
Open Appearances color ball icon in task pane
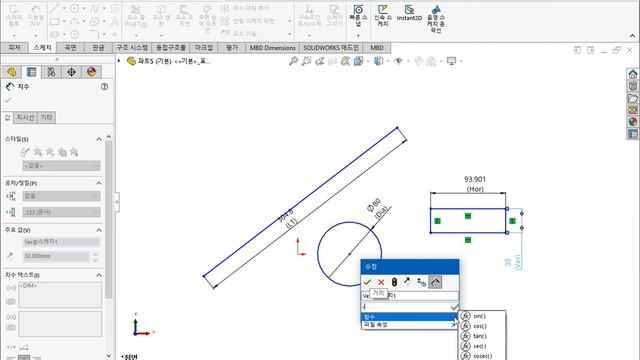point(633,122)
